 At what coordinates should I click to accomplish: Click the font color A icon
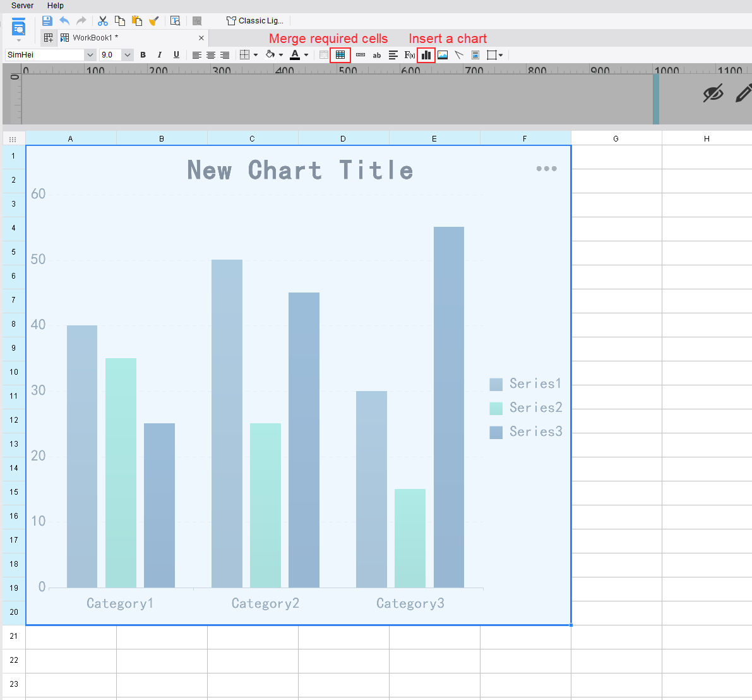tap(295, 55)
